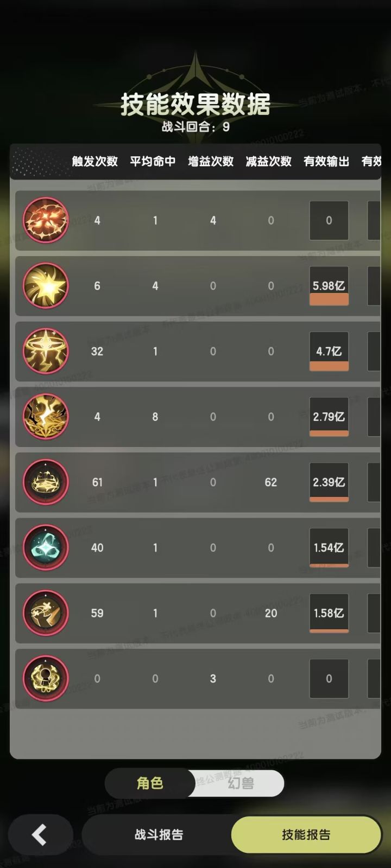The height and width of the screenshot is (868, 391).
Task: Click the 减益次数 column header
Action: coord(269,161)
